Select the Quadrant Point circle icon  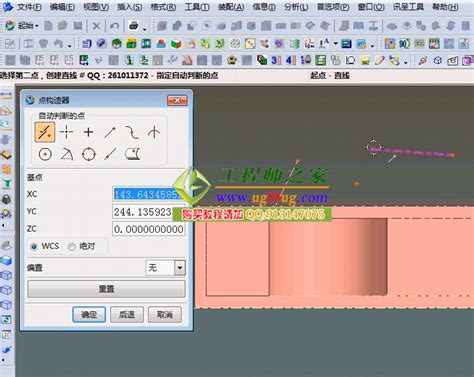[x=89, y=154]
